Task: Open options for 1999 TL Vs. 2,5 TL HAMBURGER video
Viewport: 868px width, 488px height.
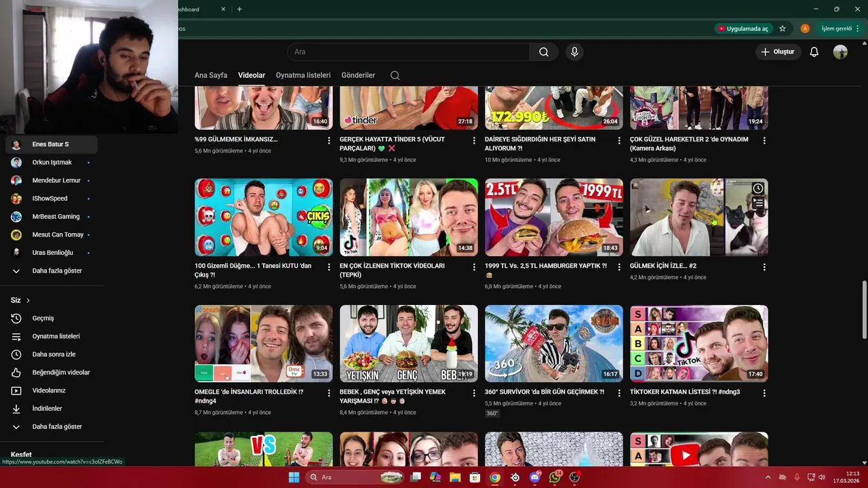Action: coord(619,267)
